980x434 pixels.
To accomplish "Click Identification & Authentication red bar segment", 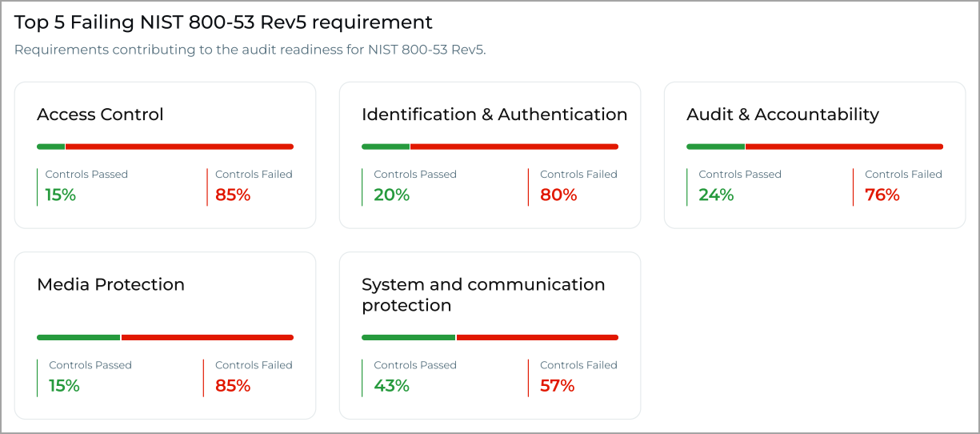I will pos(514,147).
